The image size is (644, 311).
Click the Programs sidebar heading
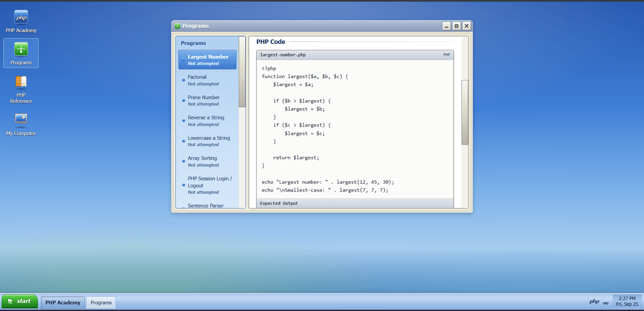tap(193, 43)
